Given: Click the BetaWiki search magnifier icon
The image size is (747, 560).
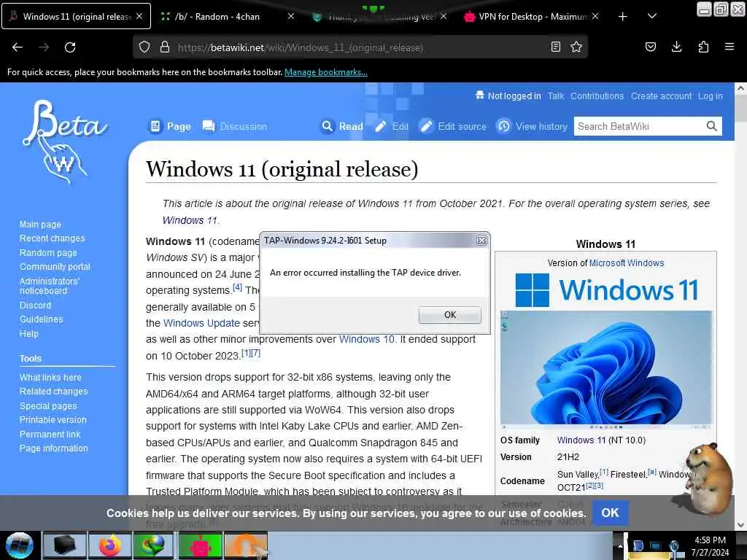Looking at the screenshot, I should point(711,126).
